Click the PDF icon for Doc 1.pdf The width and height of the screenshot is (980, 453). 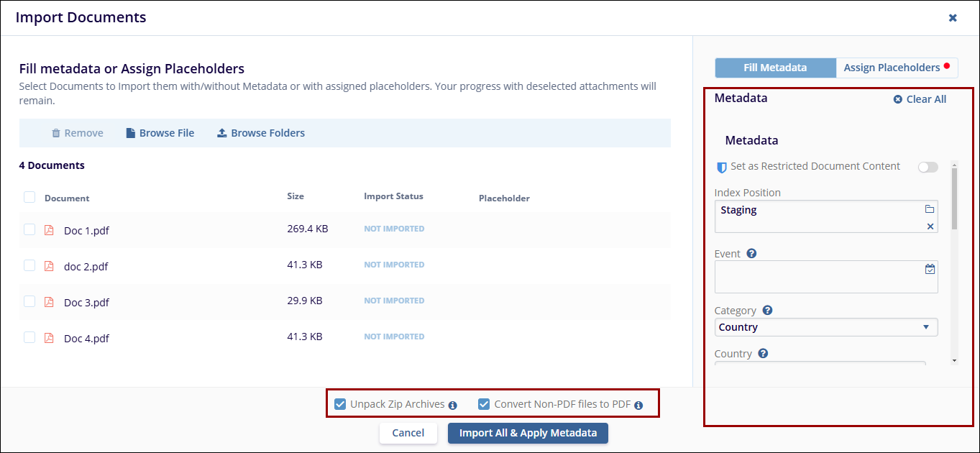50,230
